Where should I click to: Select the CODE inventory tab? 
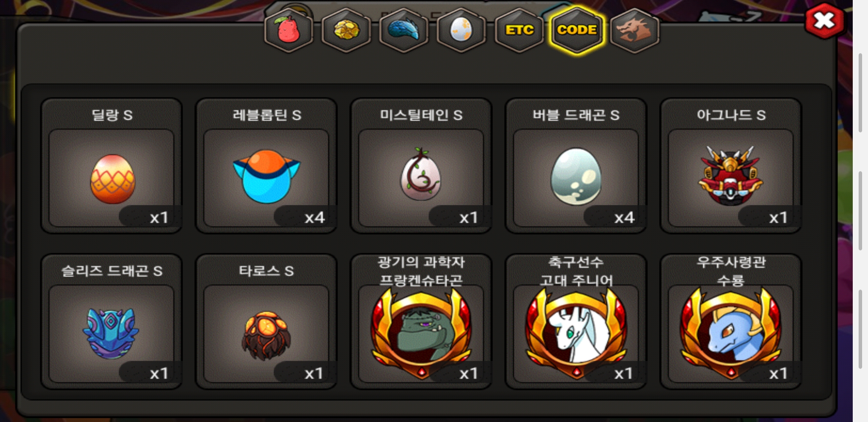(577, 30)
